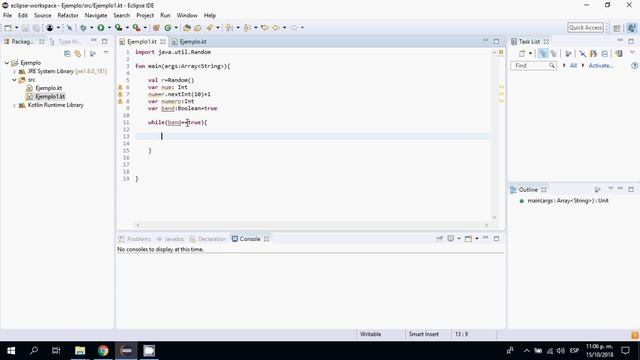
Task: Click the Back navigation arrow icon
Action: [276, 28]
